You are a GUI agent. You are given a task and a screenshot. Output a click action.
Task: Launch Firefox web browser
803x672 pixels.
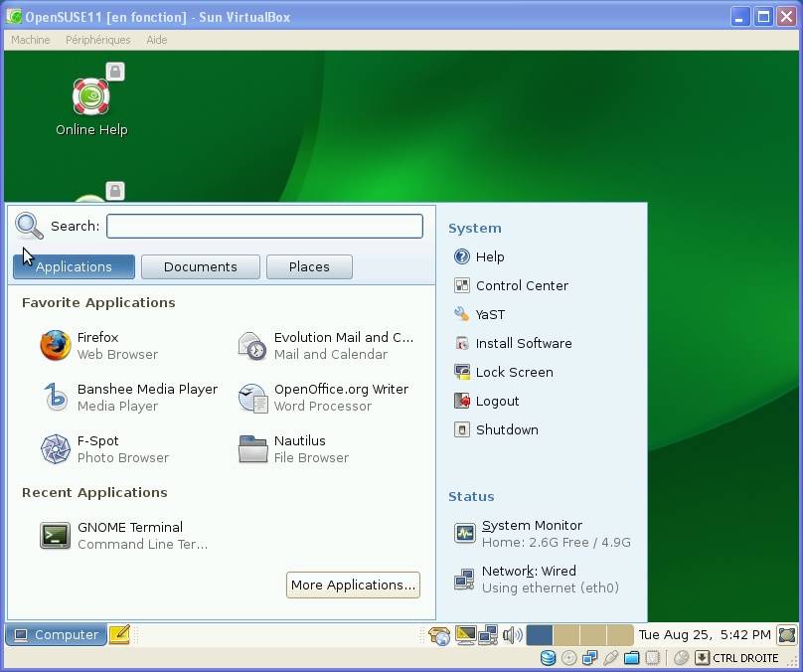99,346
